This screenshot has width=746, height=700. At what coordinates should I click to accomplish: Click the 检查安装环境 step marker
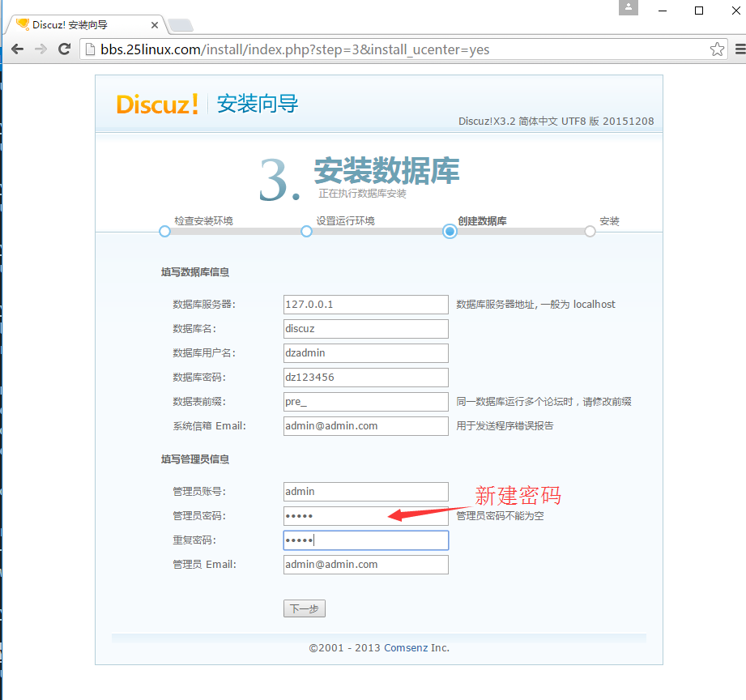click(164, 232)
